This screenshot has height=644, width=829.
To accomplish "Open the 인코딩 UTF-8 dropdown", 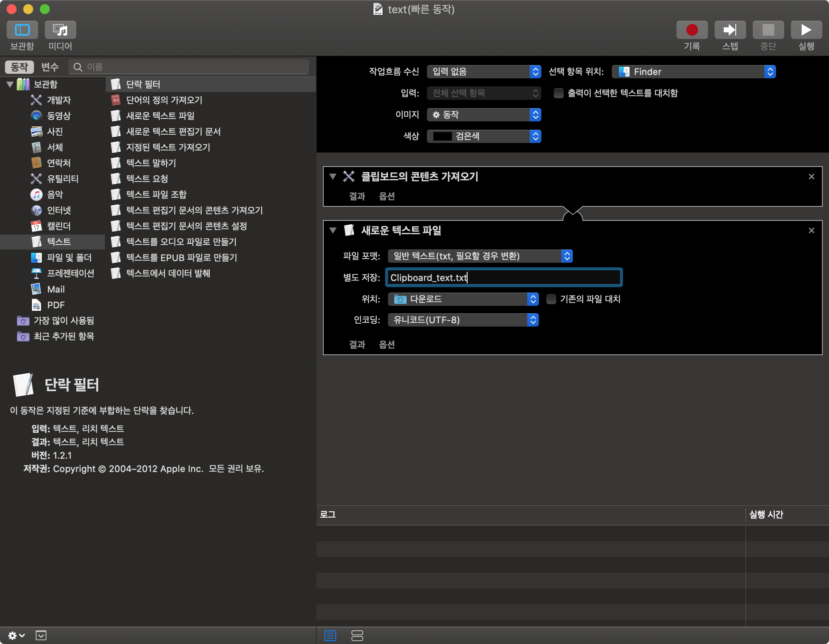I will [463, 320].
